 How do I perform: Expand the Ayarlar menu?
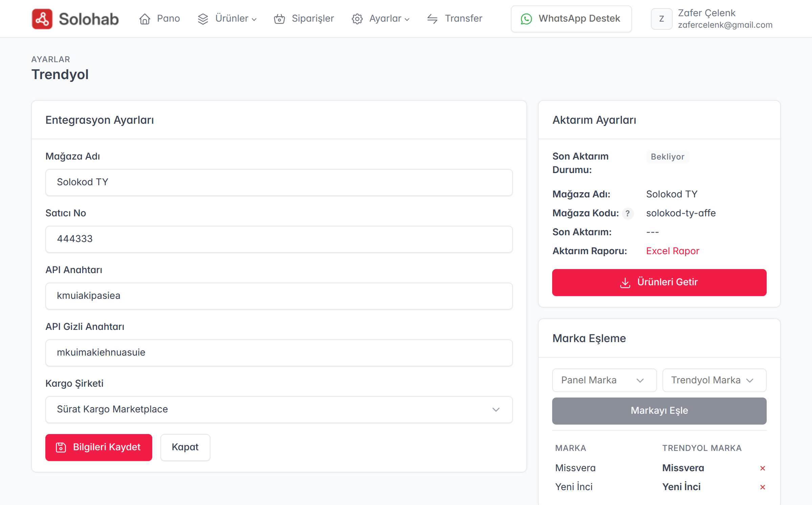point(381,19)
